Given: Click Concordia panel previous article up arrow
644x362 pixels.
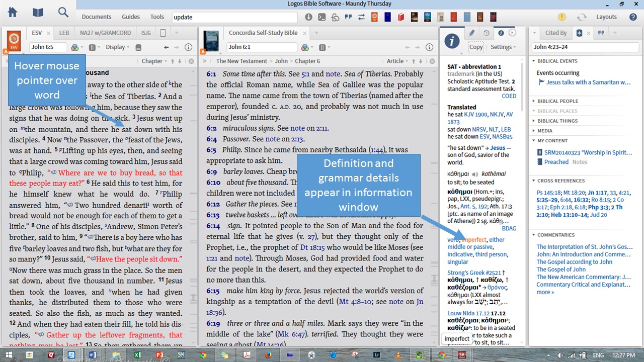Looking at the screenshot, I should coord(413,61).
